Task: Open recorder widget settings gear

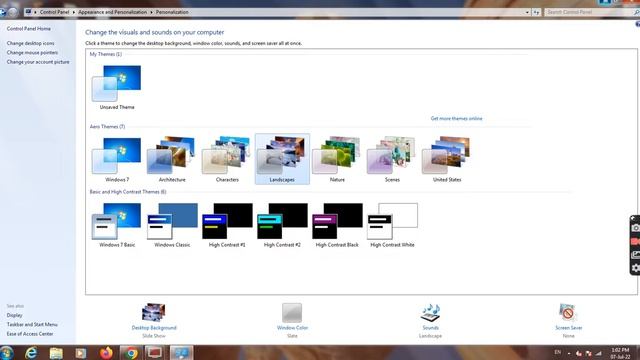Action: click(636, 268)
